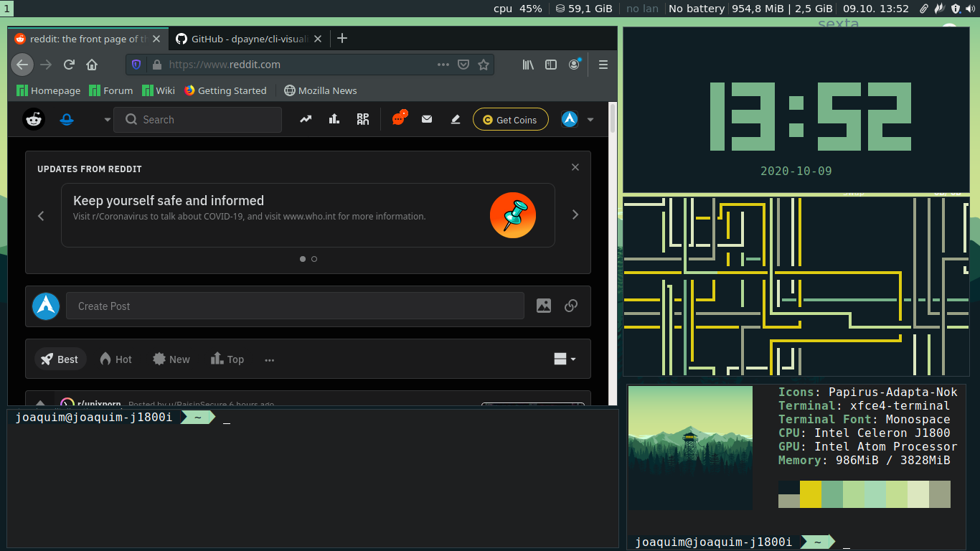Image resolution: width=980 pixels, height=551 pixels.
Task: Open Homepage bookmark
Action: pyautogui.click(x=49, y=90)
